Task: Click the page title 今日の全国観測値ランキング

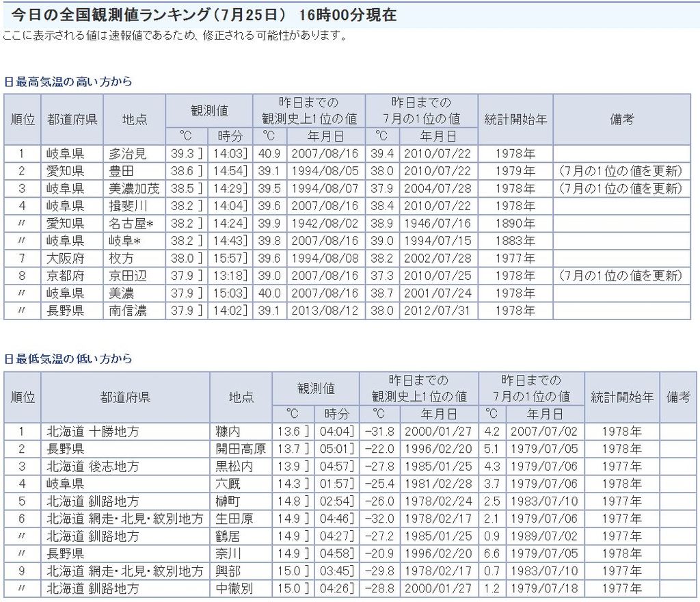Action: pos(120,15)
